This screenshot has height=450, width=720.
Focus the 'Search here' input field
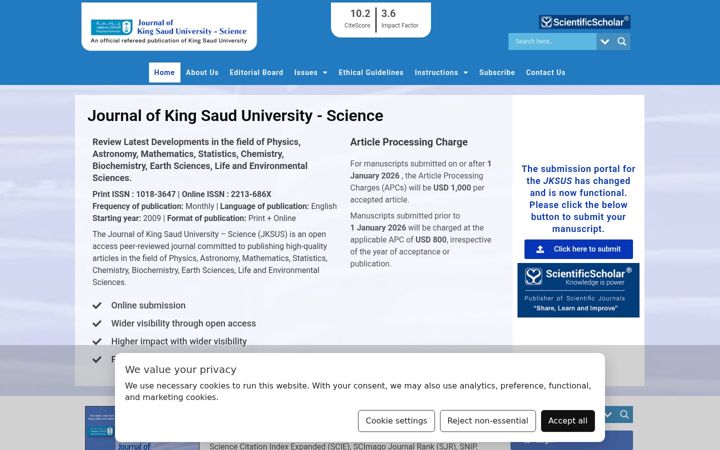click(552, 41)
